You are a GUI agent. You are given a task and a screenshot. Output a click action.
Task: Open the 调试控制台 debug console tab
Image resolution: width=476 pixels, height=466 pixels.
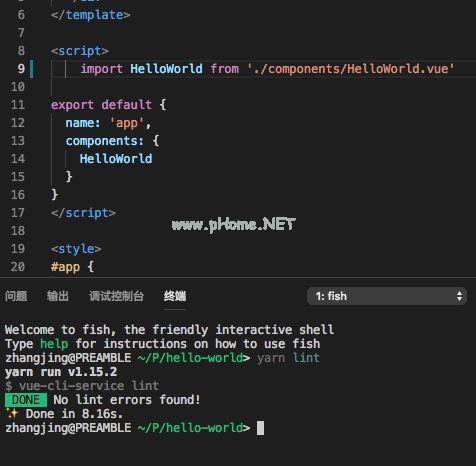(116, 296)
